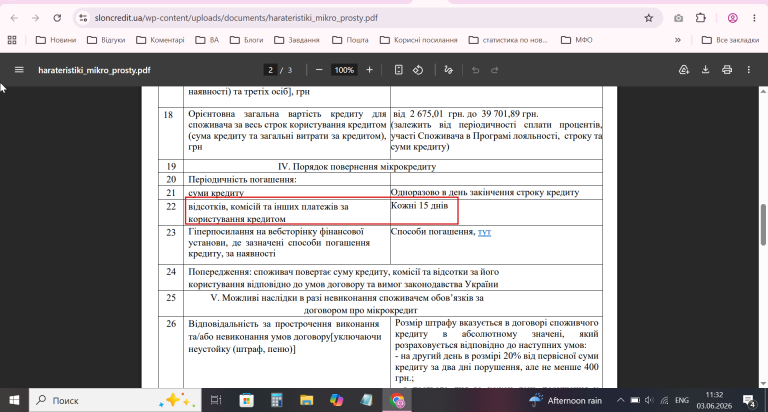Open the apps grid in the bookmarks bar
Screen dimensions: 768x412
[x=12, y=40]
